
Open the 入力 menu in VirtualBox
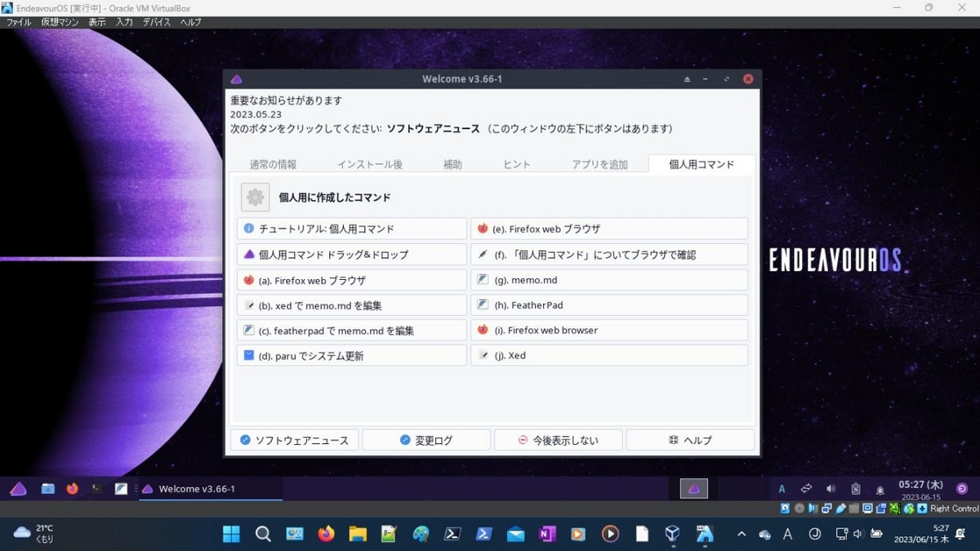click(x=124, y=22)
